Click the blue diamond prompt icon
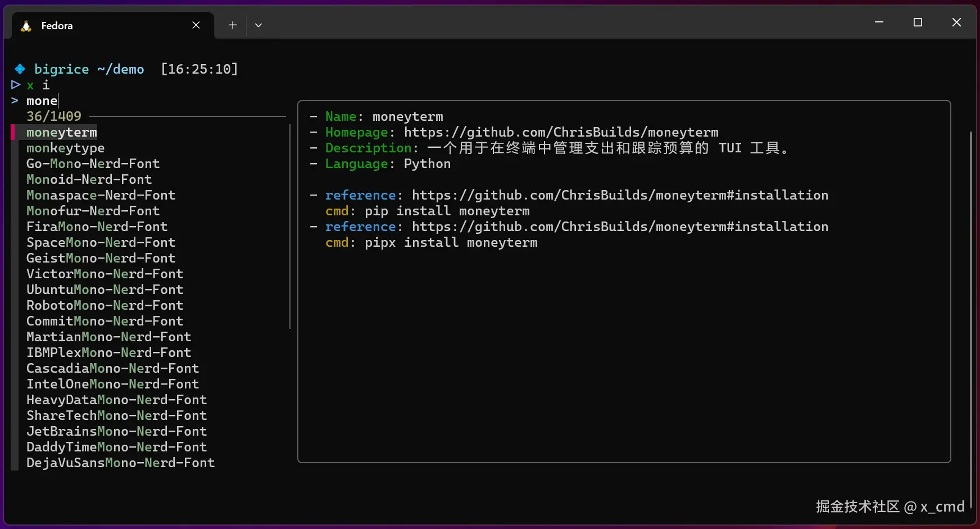Image resolution: width=980 pixels, height=529 pixels. tap(20, 69)
